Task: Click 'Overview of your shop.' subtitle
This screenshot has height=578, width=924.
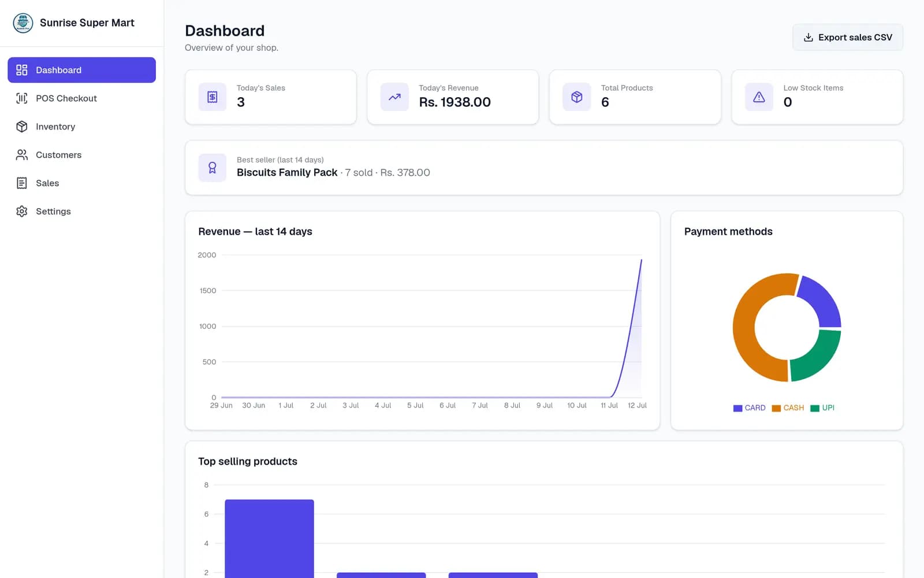Action: coord(232,48)
